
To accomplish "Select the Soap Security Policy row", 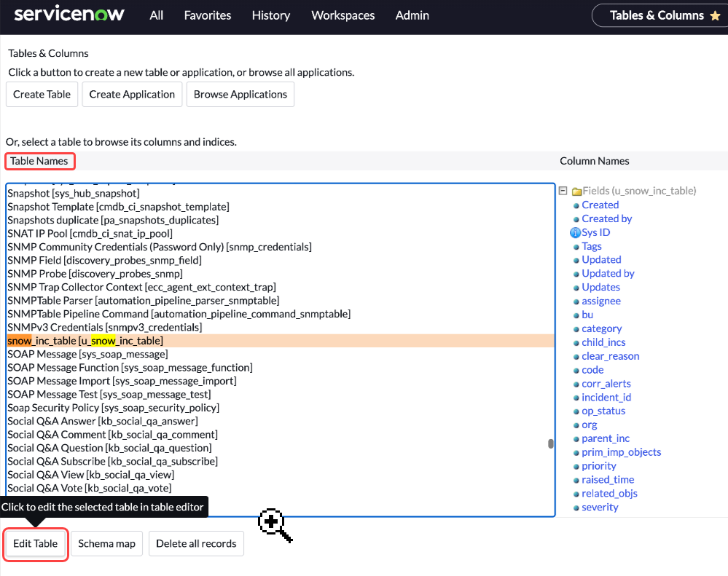I will tap(281, 408).
